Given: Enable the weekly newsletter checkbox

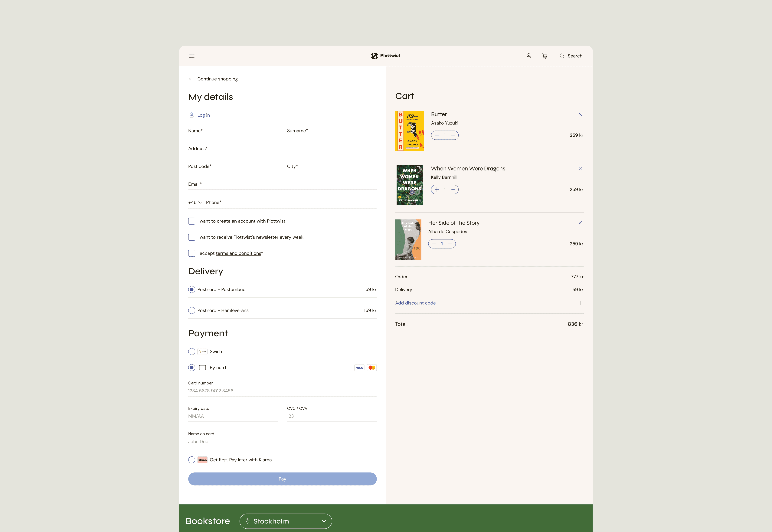Looking at the screenshot, I should pyautogui.click(x=192, y=237).
